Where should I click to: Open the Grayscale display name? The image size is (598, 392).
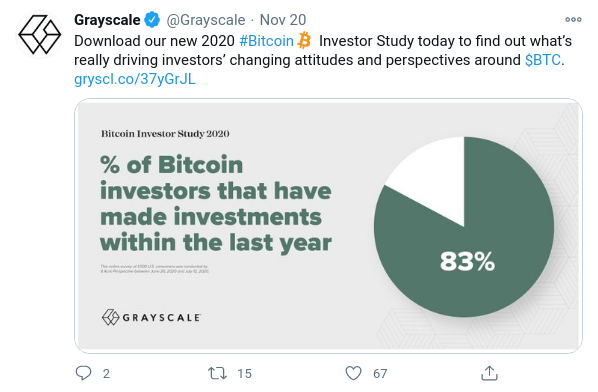[107, 20]
